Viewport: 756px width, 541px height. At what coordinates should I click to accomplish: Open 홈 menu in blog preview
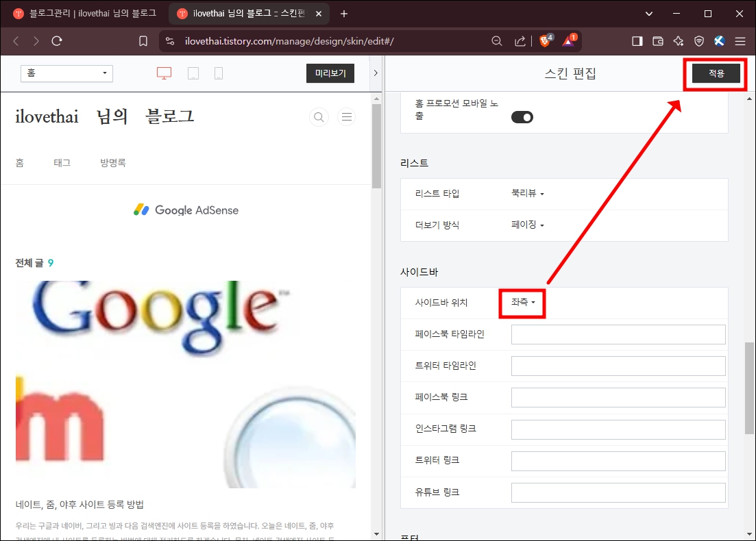coord(20,163)
